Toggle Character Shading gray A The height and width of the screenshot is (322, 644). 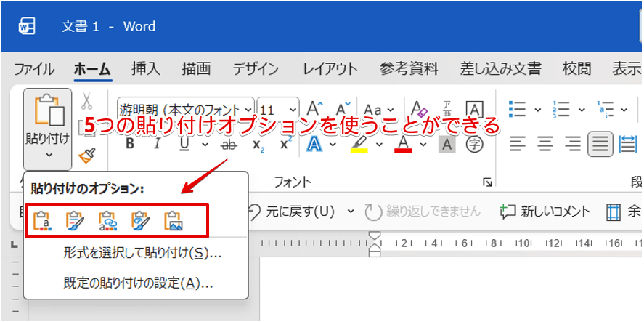click(x=447, y=145)
